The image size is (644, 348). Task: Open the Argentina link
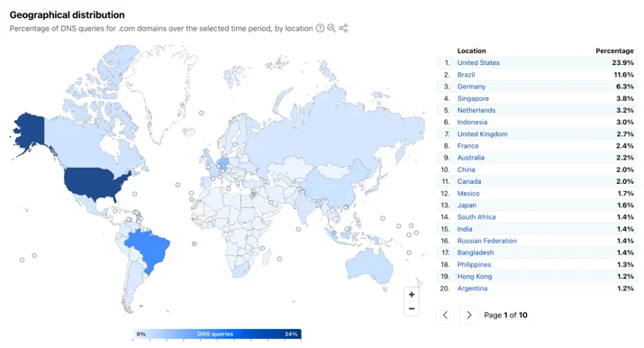[x=472, y=288]
